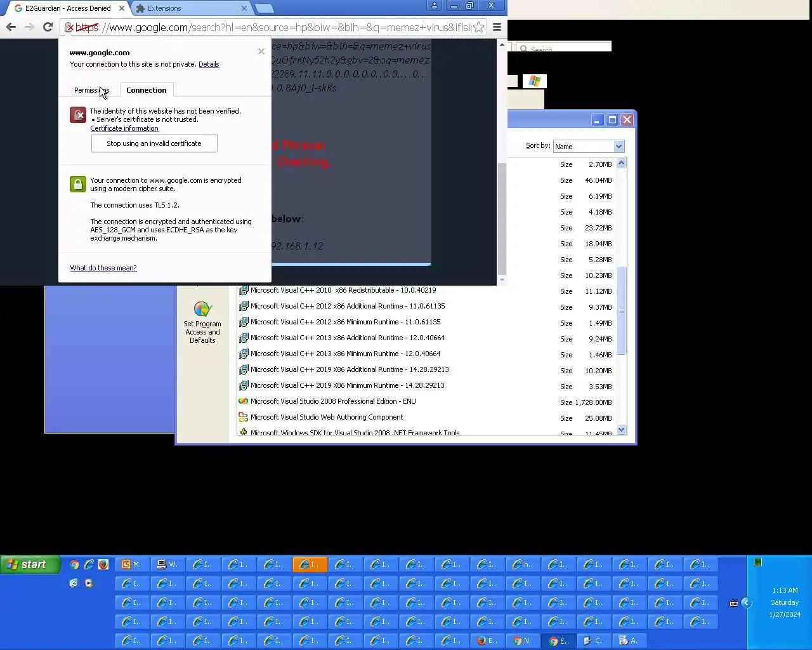Screen dimensions: 812x650
Task: Switch to the 'W.' taskbar button
Action: click(x=168, y=564)
